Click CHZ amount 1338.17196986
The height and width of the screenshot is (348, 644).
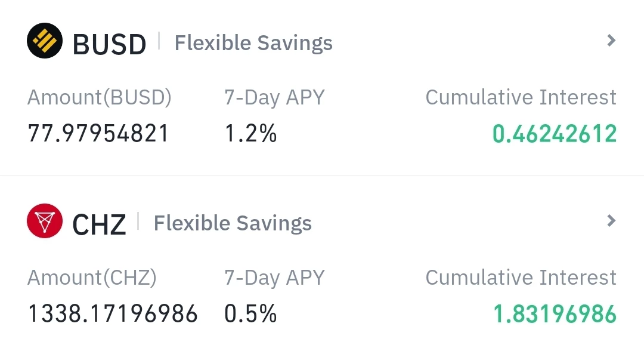pos(113,314)
